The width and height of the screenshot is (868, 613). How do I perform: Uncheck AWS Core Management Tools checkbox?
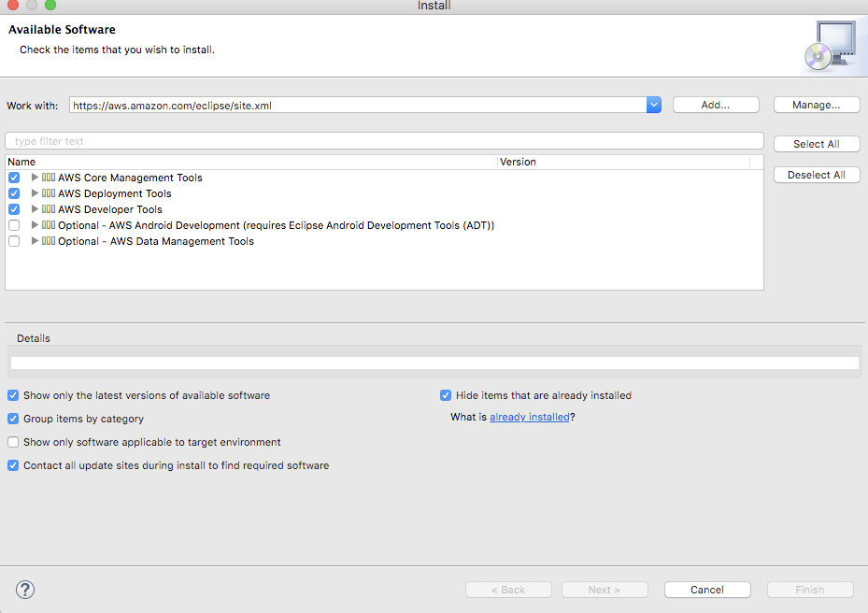pos(14,178)
